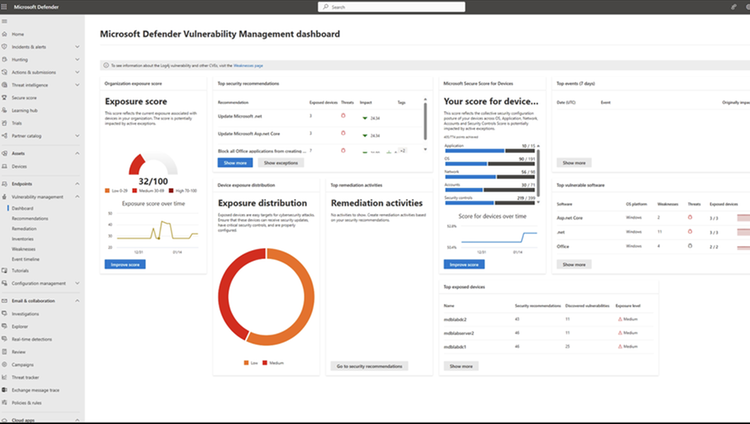Click the device score categories scrollbar

[538, 173]
